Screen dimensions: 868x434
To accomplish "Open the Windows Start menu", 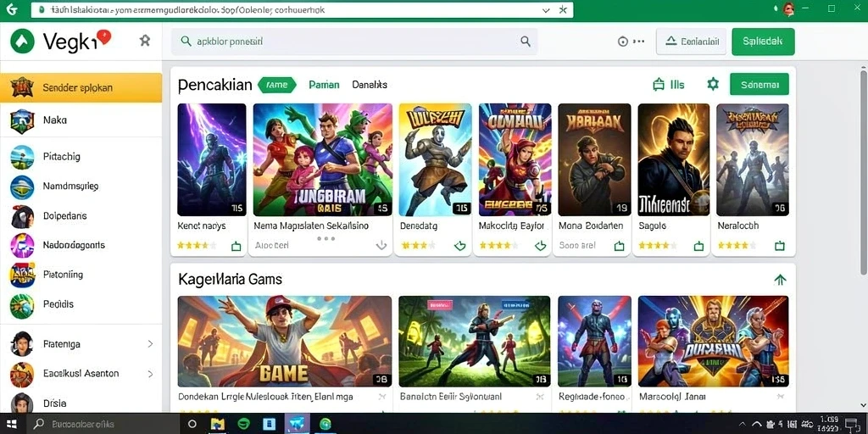I will coord(11,424).
